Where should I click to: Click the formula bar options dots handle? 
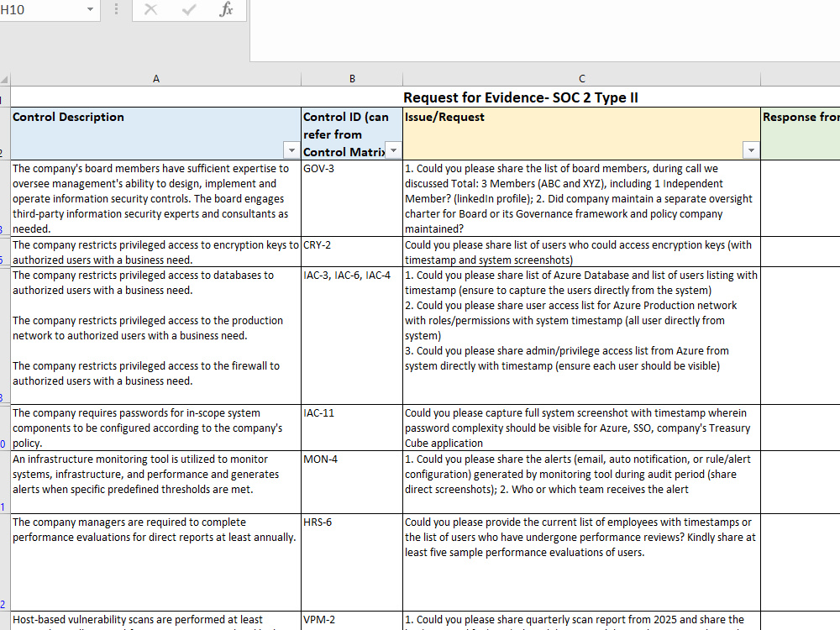(x=116, y=9)
